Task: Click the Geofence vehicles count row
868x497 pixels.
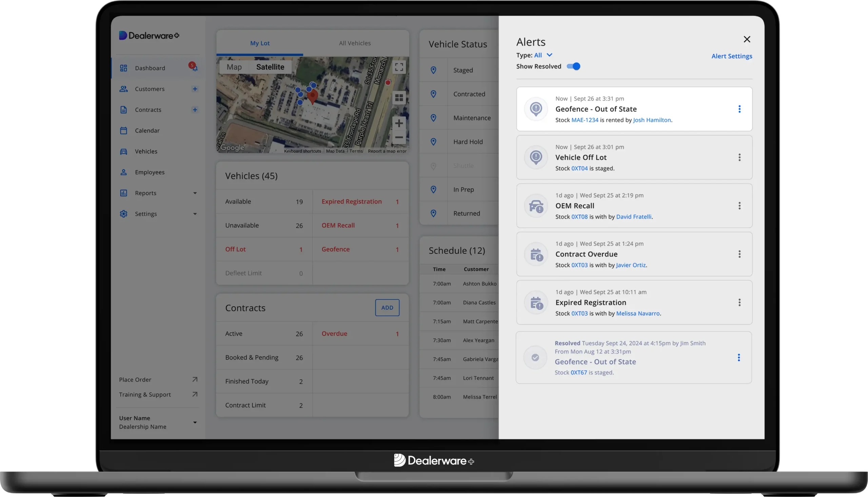Action: [x=361, y=249]
